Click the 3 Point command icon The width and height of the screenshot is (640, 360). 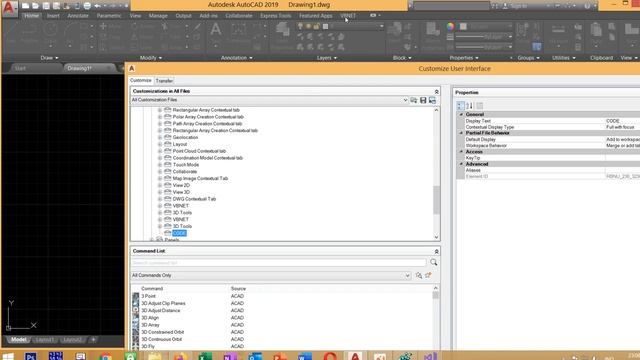pyautogui.click(x=136, y=296)
